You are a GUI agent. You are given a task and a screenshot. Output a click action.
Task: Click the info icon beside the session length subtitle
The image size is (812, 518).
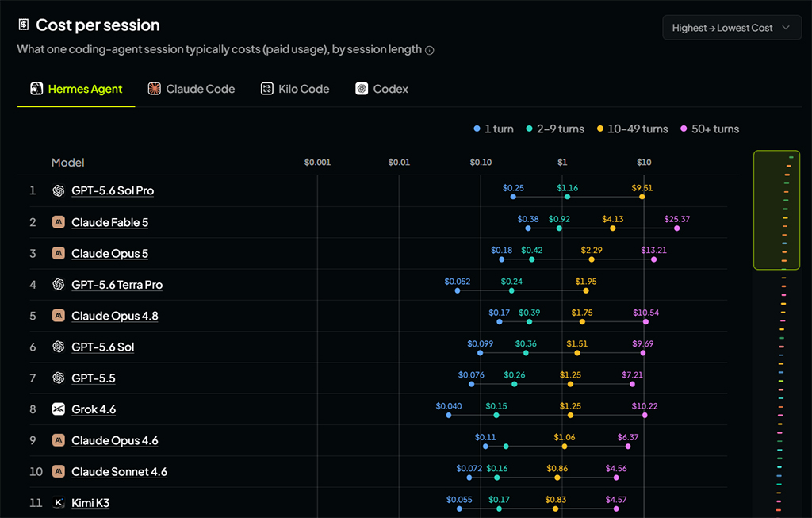(429, 50)
